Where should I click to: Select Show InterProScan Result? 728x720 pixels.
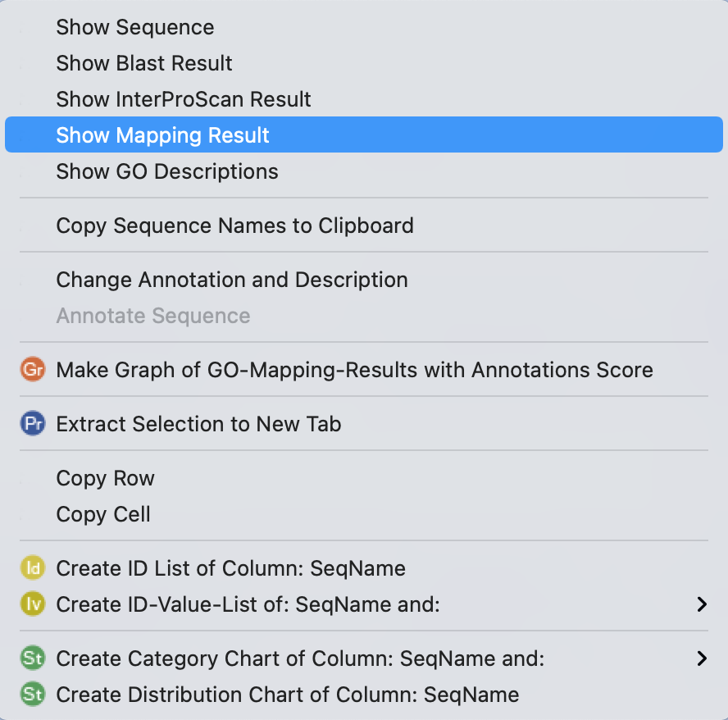click(x=184, y=99)
